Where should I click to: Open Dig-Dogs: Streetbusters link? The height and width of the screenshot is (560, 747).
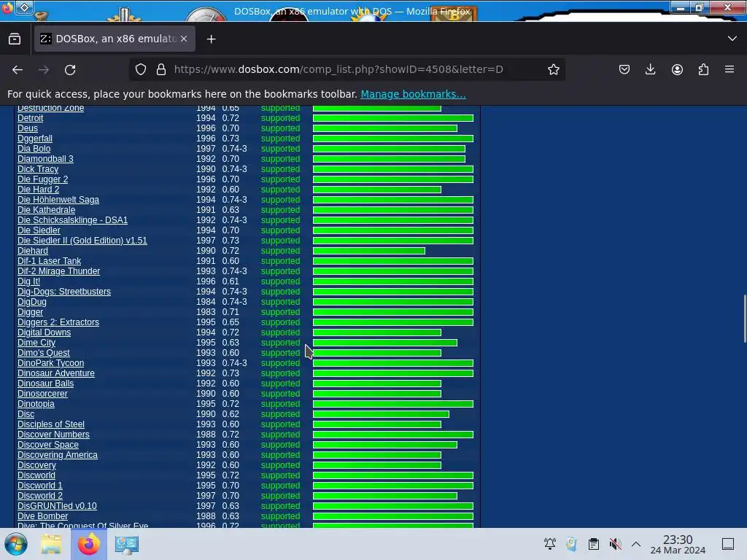point(64,292)
